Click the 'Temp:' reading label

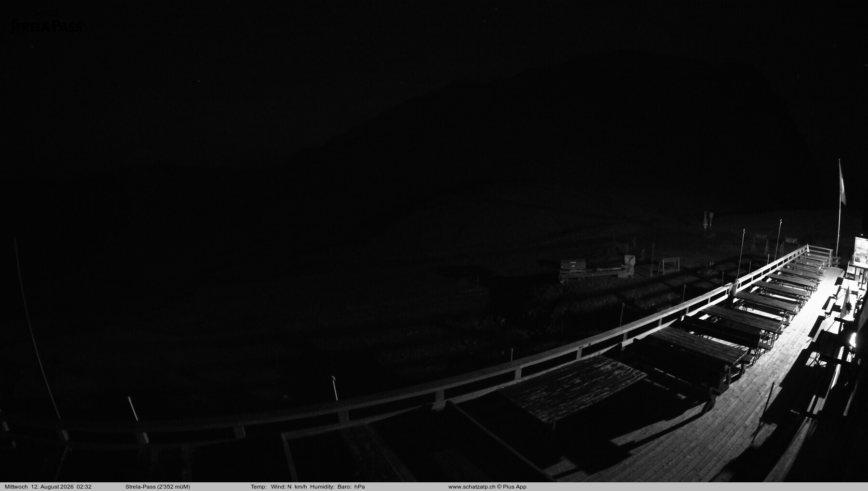258,487
